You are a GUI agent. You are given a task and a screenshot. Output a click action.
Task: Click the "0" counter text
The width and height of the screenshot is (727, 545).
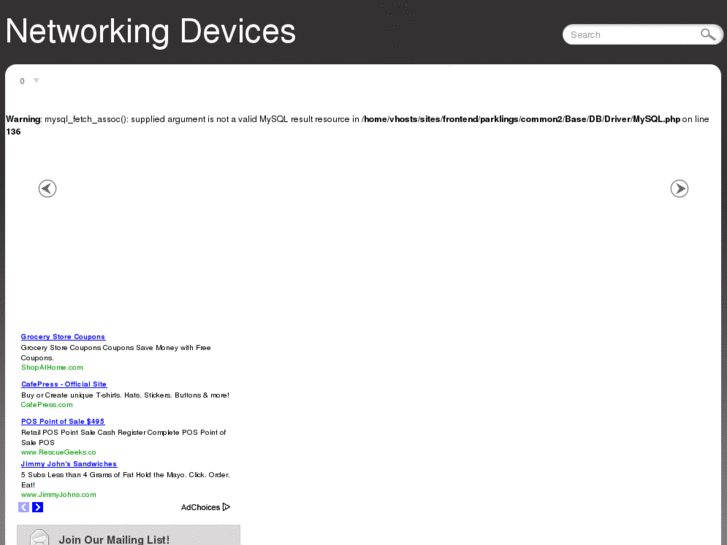point(22,81)
